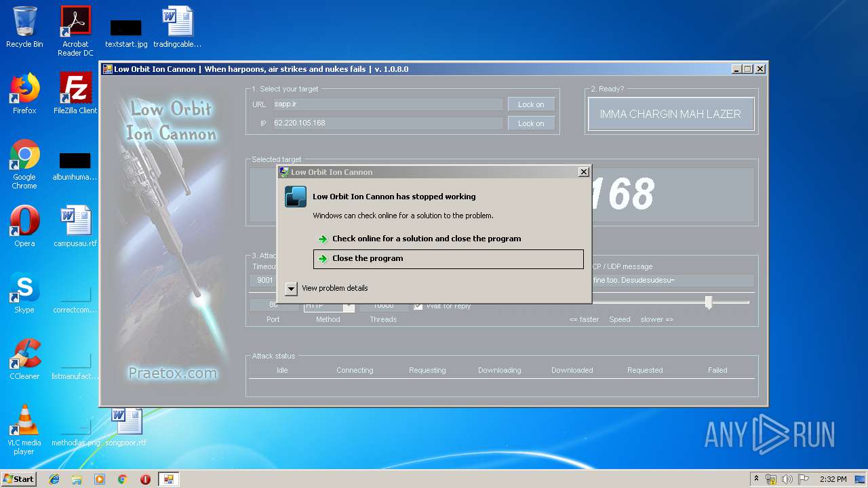Select listmanufact file on desktop
Image resolution: width=868 pixels, height=488 pixels.
pos(75,365)
